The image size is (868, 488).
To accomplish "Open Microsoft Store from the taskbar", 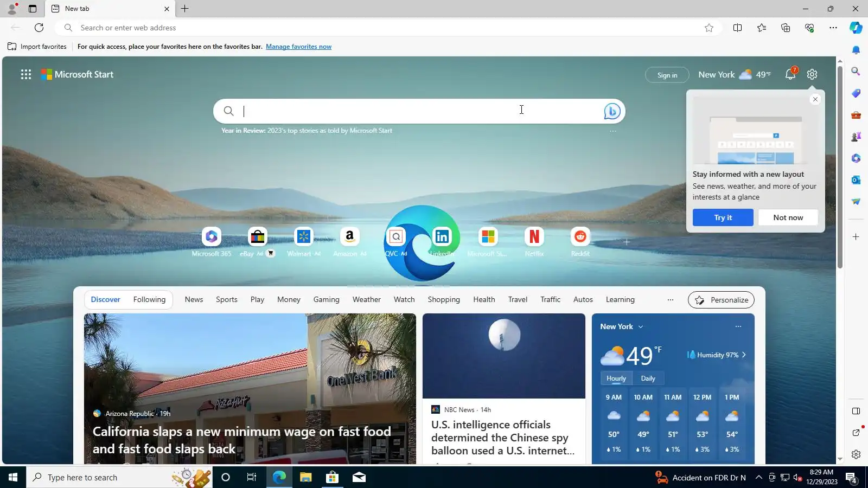I will click(332, 477).
